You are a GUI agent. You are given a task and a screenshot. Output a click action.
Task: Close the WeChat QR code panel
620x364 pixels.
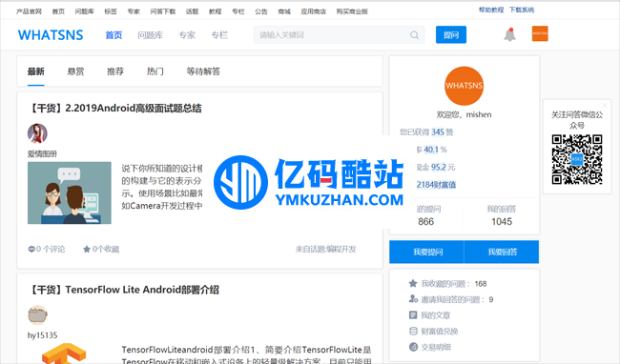click(604, 105)
